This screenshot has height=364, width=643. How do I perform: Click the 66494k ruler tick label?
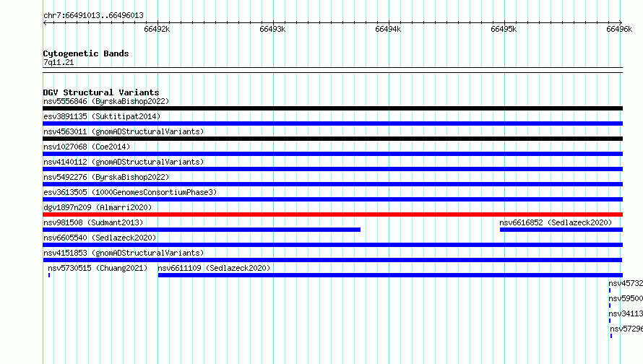click(x=388, y=29)
